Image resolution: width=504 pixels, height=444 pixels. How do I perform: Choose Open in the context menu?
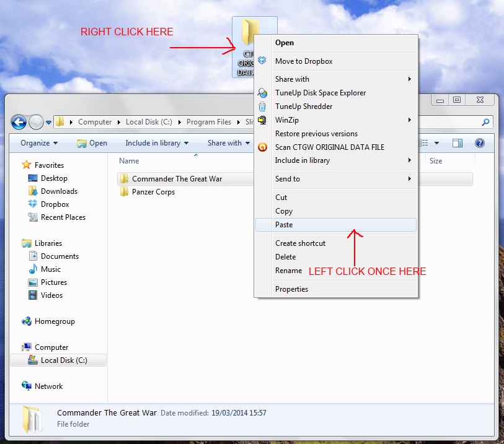coord(336,43)
